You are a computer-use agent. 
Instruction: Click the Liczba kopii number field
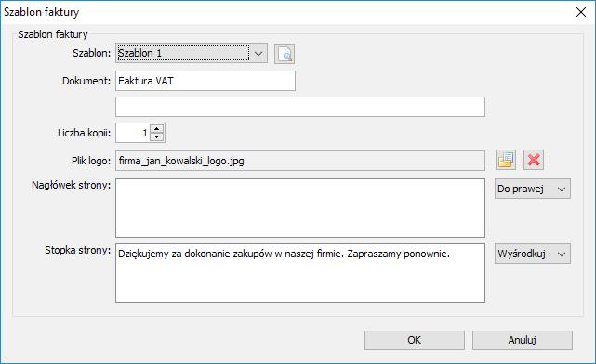pos(133,133)
